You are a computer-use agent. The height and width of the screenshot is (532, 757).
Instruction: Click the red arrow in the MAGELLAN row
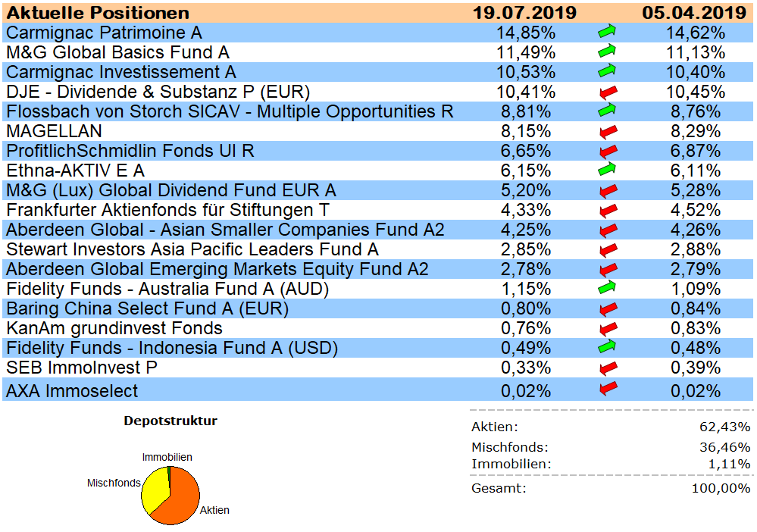tap(607, 131)
